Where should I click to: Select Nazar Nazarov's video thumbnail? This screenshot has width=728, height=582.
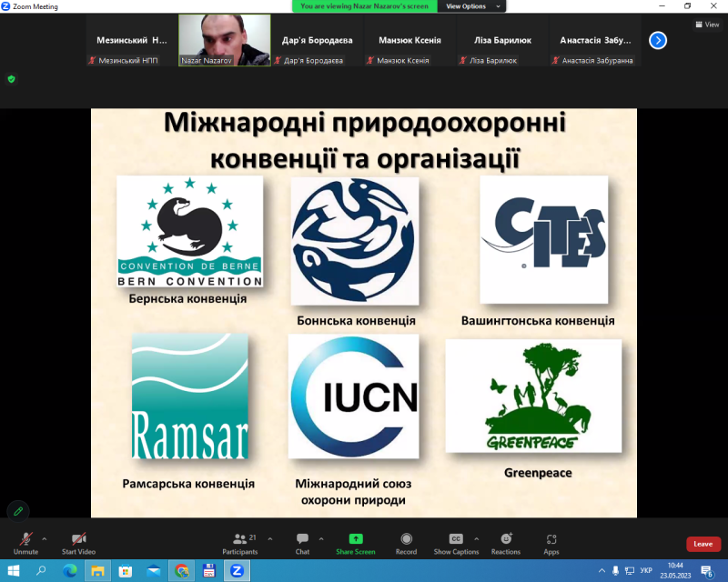[x=224, y=40]
